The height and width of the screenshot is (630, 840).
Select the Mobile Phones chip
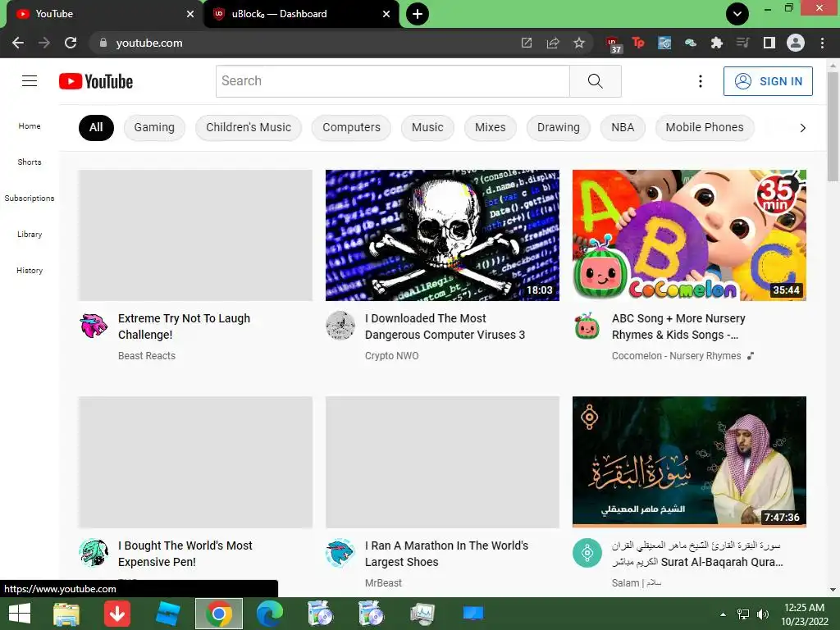tap(705, 127)
